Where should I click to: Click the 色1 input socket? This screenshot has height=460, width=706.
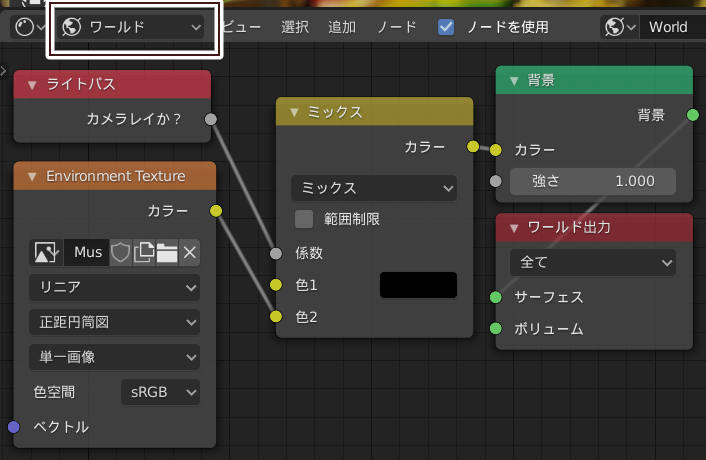tap(276, 285)
